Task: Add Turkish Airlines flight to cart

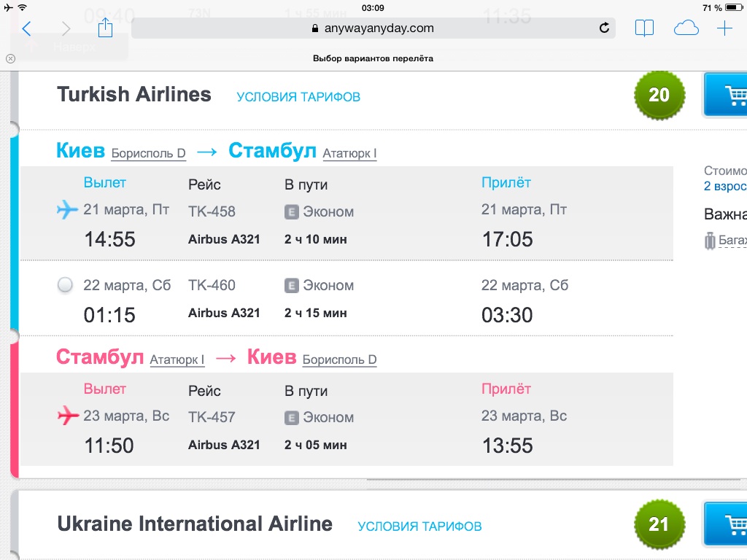Action: (727, 95)
